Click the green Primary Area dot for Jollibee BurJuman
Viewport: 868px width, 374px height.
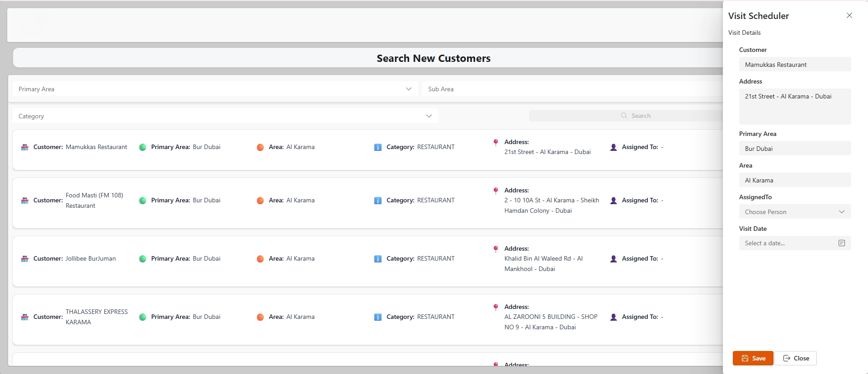click(142, 259)
